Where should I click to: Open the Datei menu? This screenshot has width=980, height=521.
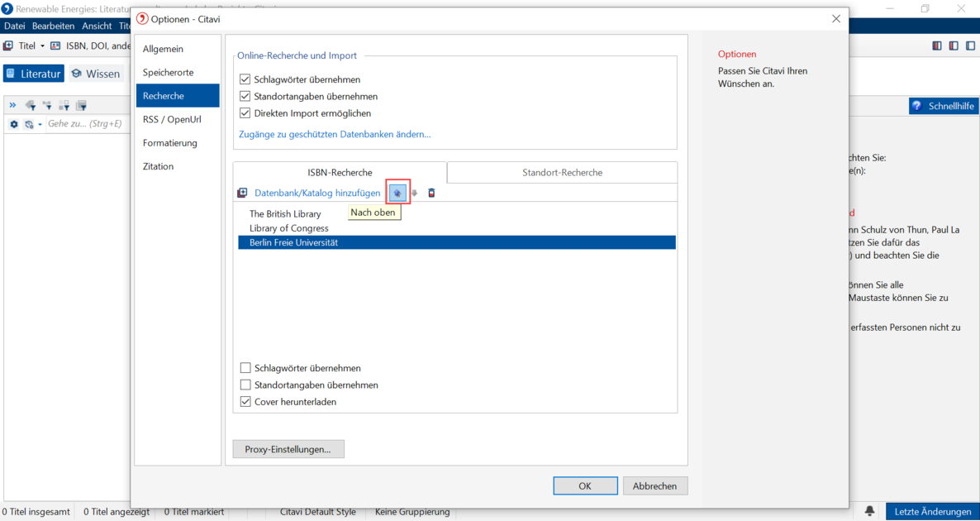(14, 26)
